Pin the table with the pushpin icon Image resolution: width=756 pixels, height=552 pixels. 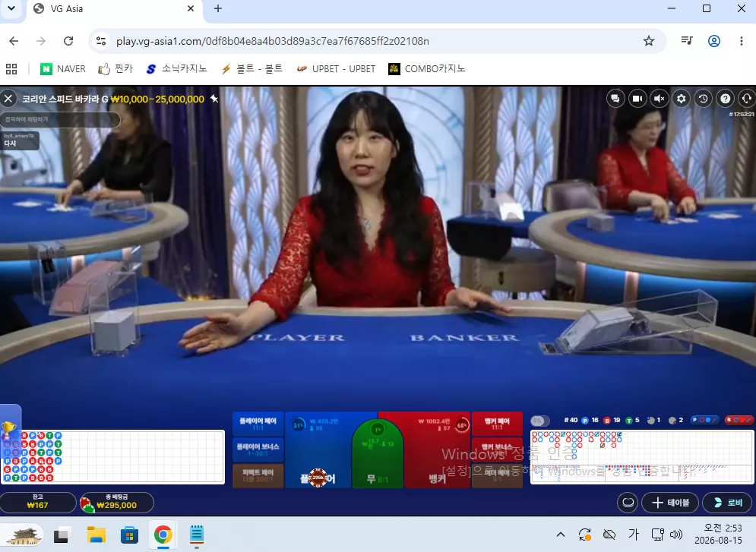214,99
